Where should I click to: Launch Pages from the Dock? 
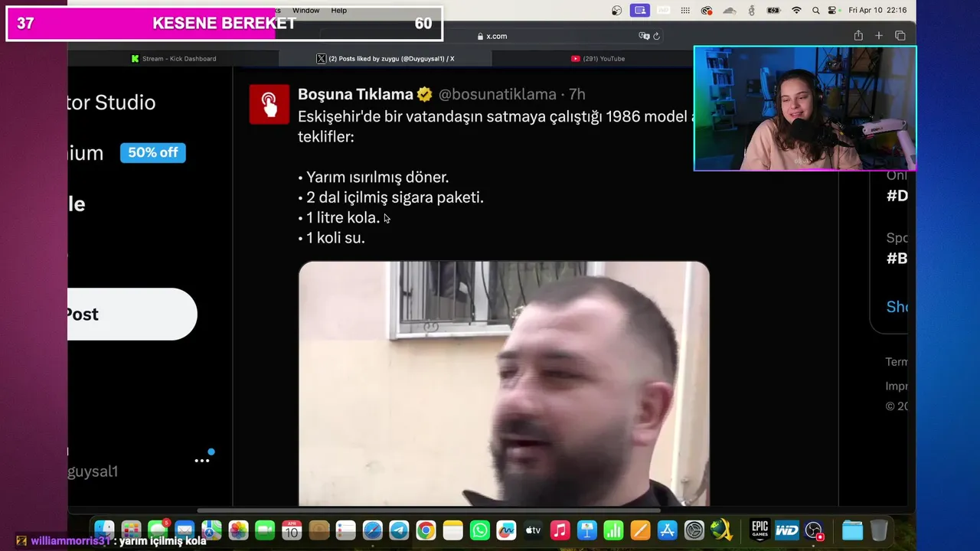coord(640,530)
